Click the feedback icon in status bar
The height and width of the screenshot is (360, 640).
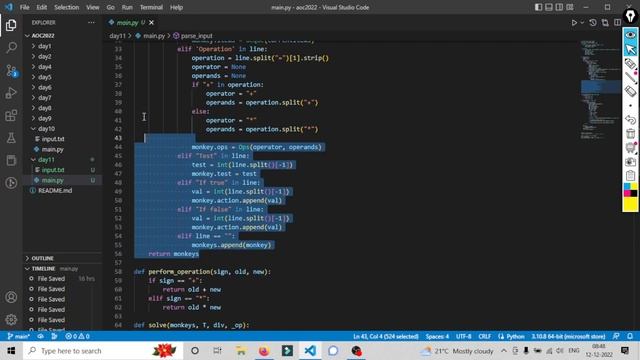pyautogui.click(x=616, y=336)
